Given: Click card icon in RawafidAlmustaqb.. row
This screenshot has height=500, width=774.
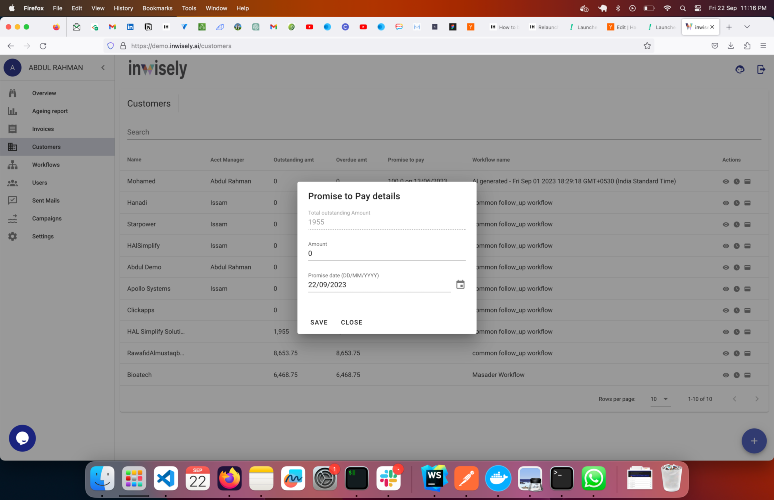Looking at the screenshot, I should 747,353.
